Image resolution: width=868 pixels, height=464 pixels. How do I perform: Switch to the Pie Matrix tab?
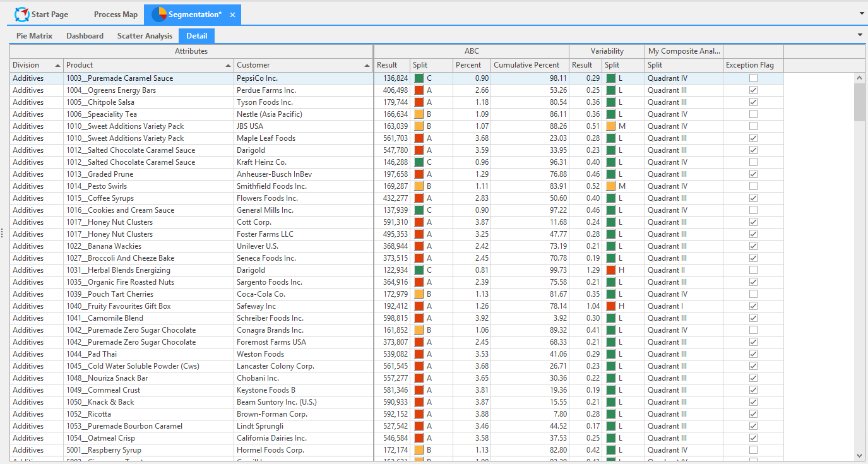(34, 36)
